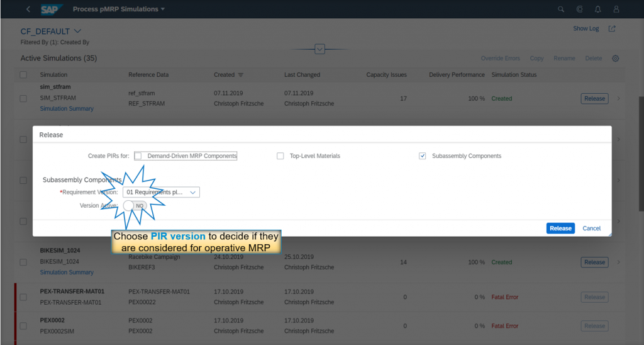Viewport: 644px width, 345px height.
Task: Click BIKEREF3 reference data text
Action: (141, 268)
